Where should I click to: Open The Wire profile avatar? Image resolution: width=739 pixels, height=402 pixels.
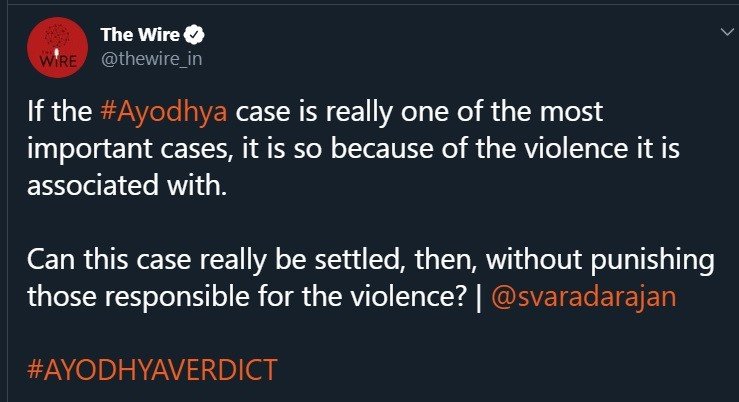coord(51,49)
